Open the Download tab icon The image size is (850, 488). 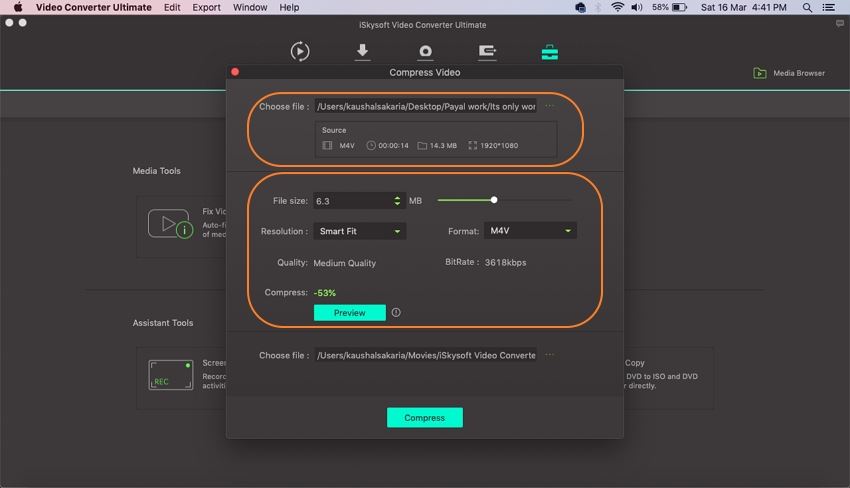pyautogui.click(x=363, y=51)
